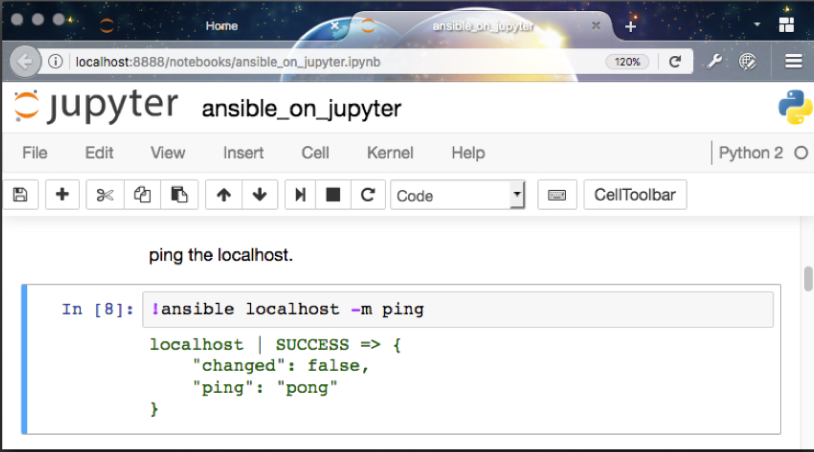Viewport: 814px width, 452px height.
Task: Click the code input '!ansible localhost -m ping'
Action: point(458,309)
